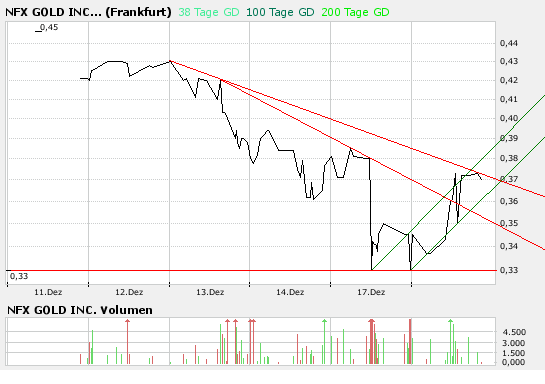Click the 0,39 price axis label
The height and width of the screenshot is (384, 545).
(x=509, y=138)
